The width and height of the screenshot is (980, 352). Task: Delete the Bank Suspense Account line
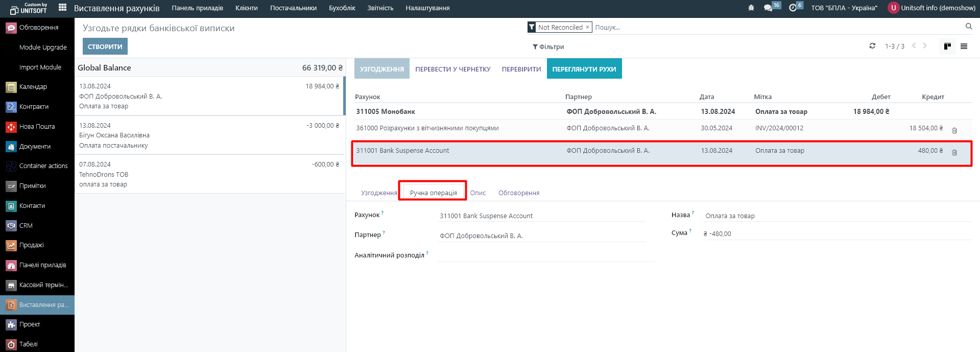pyautogui.click(x=954, y=152)
